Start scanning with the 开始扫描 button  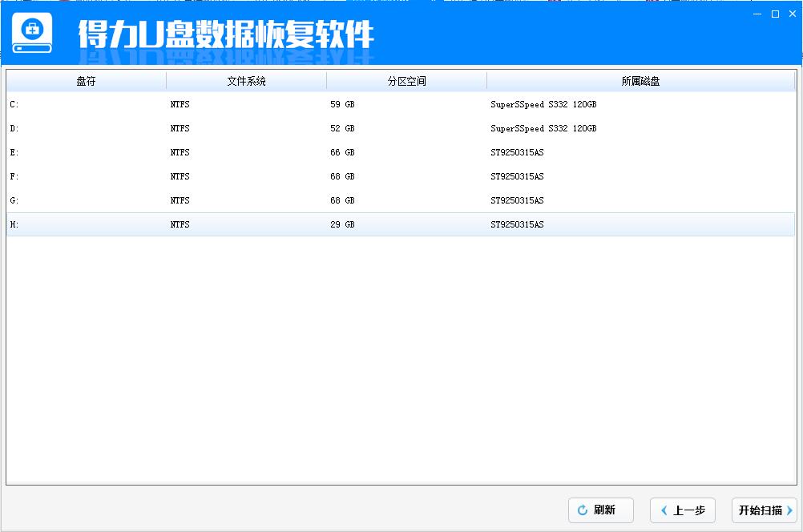[761, 510]
